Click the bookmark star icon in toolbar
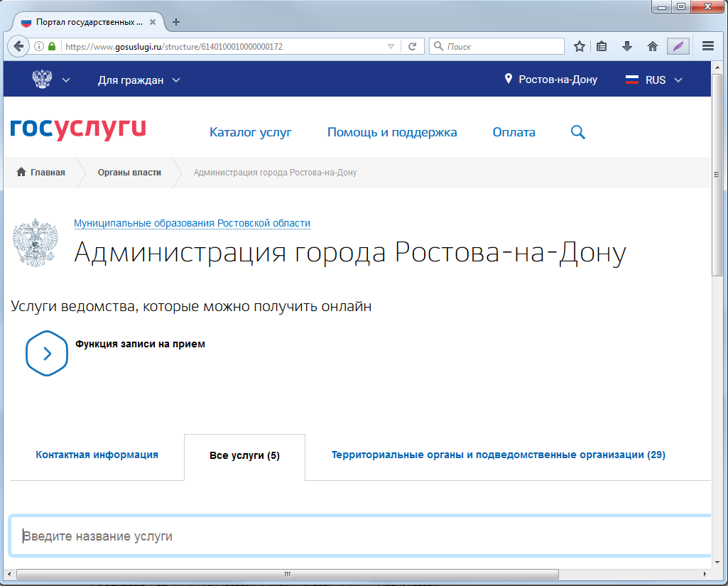Image resolution: width=728 pixels, height=586 pixels. (x=580, y=46)
